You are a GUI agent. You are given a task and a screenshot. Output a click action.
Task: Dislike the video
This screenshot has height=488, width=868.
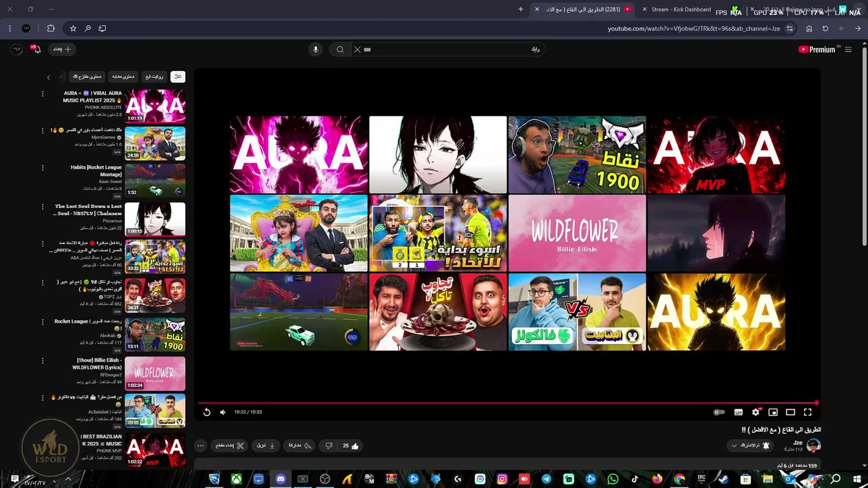pos(329,446)
